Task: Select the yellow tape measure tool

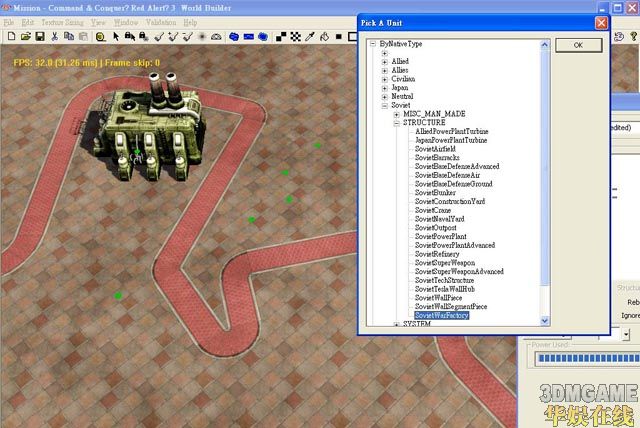Action: click(100, 37)
